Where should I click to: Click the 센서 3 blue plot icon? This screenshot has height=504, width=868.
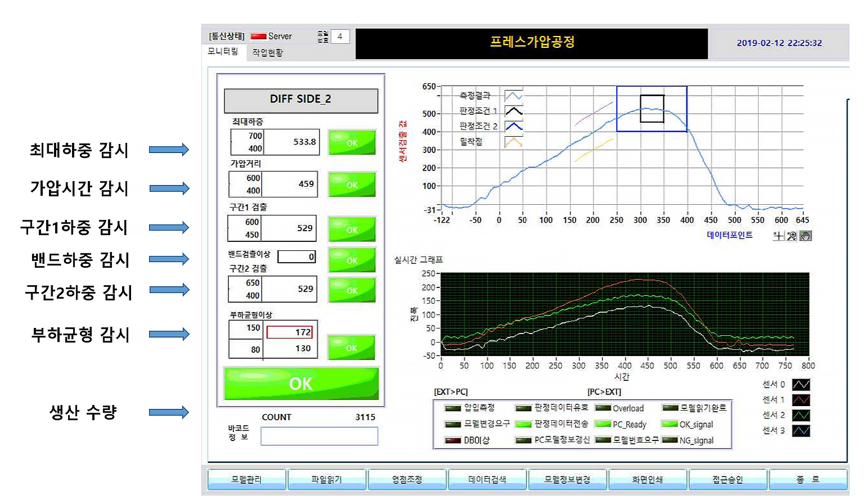click(801, 431)
